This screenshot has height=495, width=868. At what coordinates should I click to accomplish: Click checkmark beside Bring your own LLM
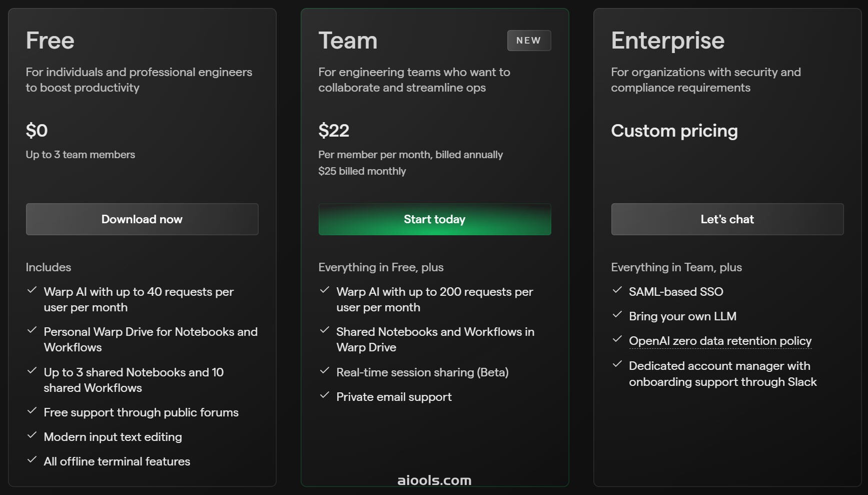[617, 314]
